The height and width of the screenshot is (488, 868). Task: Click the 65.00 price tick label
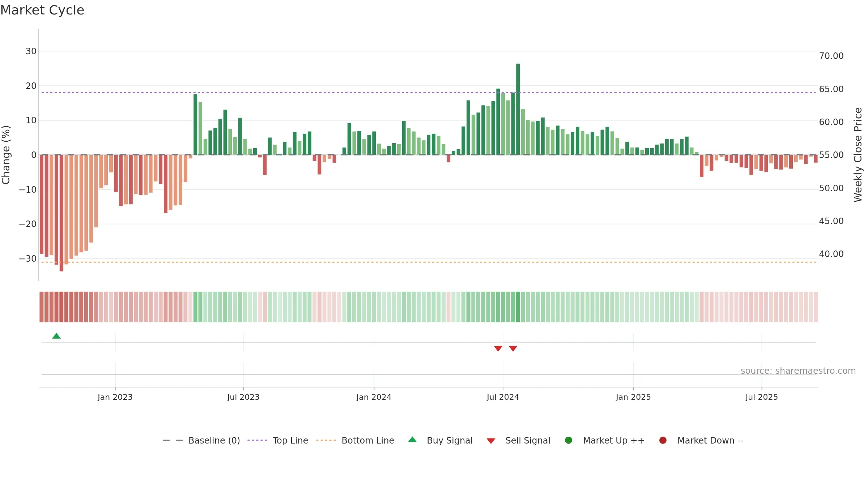tap(831, 89)
